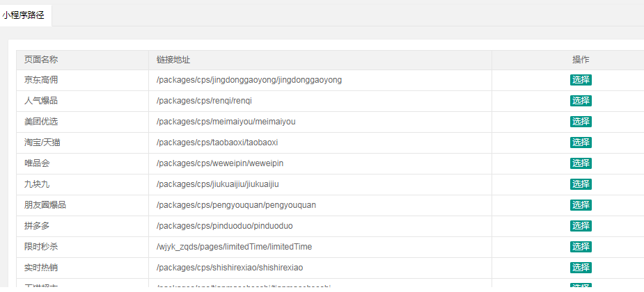Viewport: 644px width, 292px height.
Task: Click 选择 button for 京东高佣
Action: (581, 80)
